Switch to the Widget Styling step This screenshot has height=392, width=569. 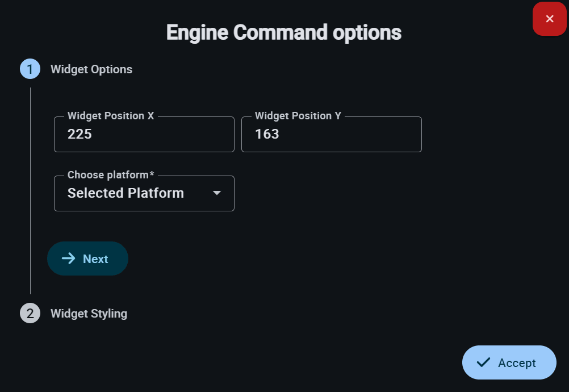click(89, 314)
